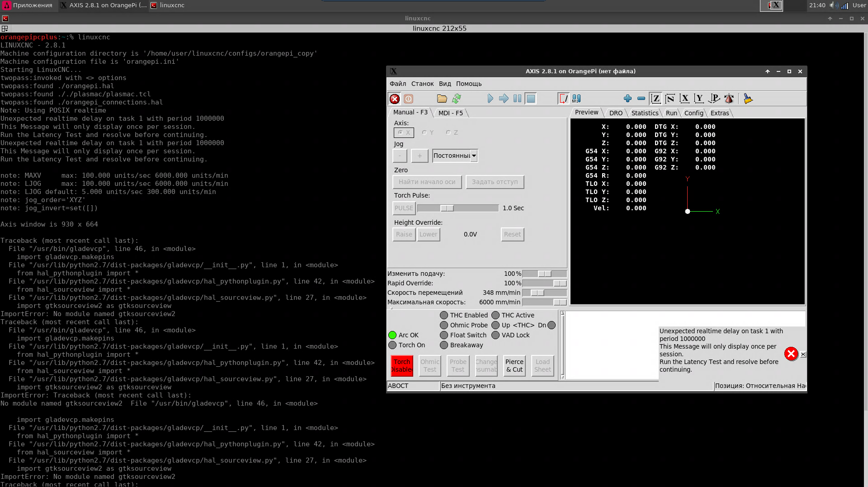Toggle the optional pause M1 icon
This screenshot has width=868, height=487.
[x=576, y=99]
